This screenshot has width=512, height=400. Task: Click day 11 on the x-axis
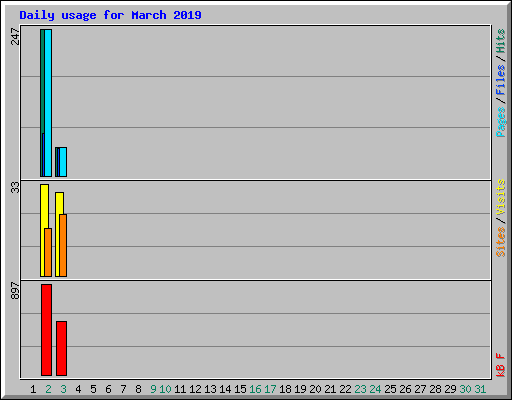[x=180, y=389]
